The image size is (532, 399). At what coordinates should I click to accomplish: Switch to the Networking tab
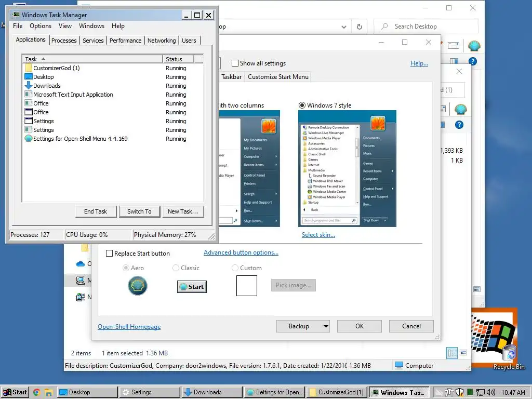click(x=162, y=41)
